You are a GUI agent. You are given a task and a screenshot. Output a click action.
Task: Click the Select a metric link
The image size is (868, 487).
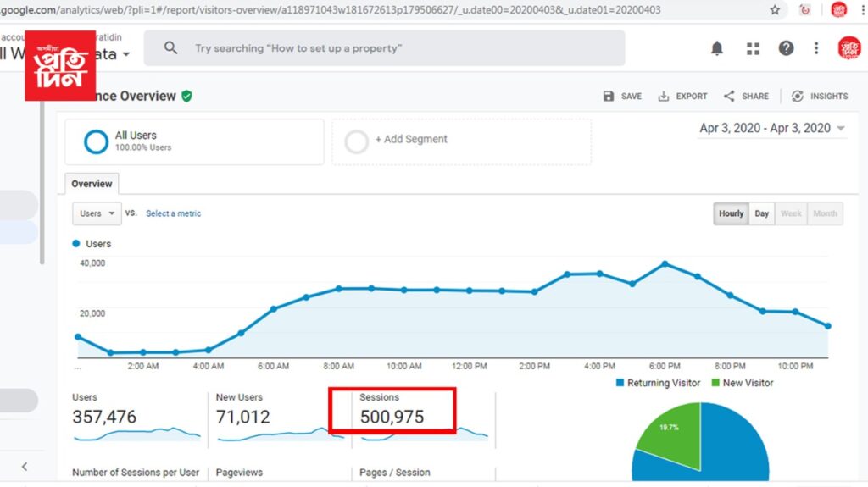(173, 213)
